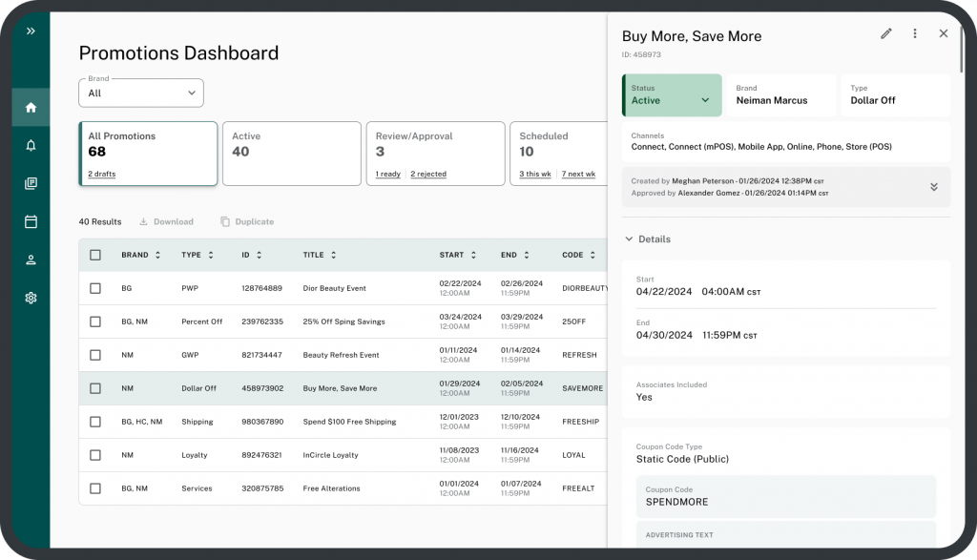Image resolution: width=977 pixels, height=560 pixels.
Task: Click the Coupon Code SPENDMORE field
Action: (785, 496)
